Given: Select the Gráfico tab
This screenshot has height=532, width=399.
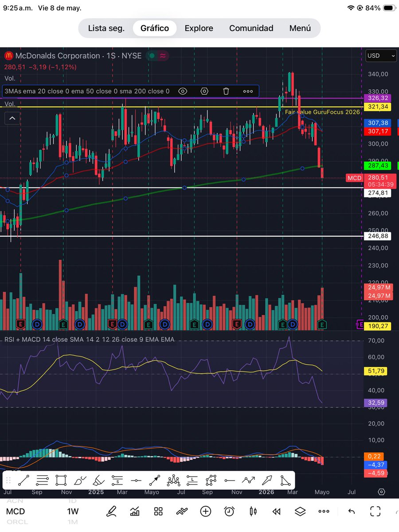Looking at the screenshot, I should (155, 28).
